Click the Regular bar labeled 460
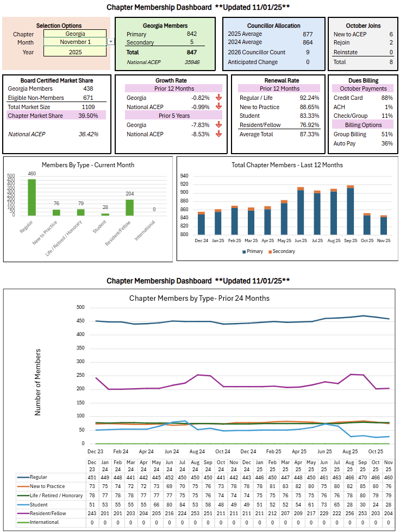The width and height of the screenshot is (400, 532). point(32,198)
